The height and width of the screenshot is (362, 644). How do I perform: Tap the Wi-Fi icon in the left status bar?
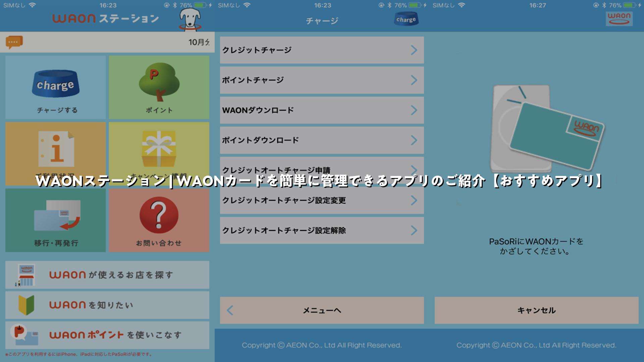pyautogui.click(x=32, y=5)
